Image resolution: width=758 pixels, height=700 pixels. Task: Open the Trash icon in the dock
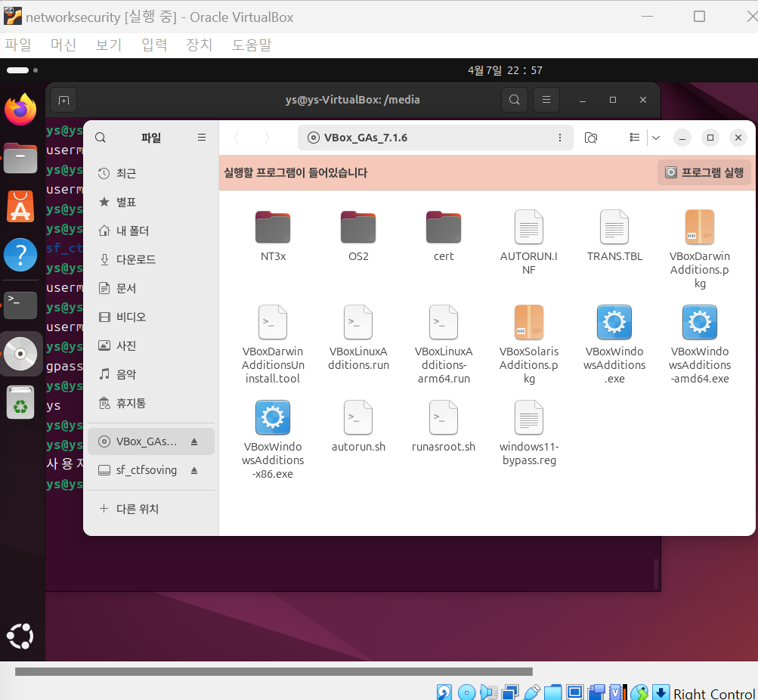tap(20, 401)
